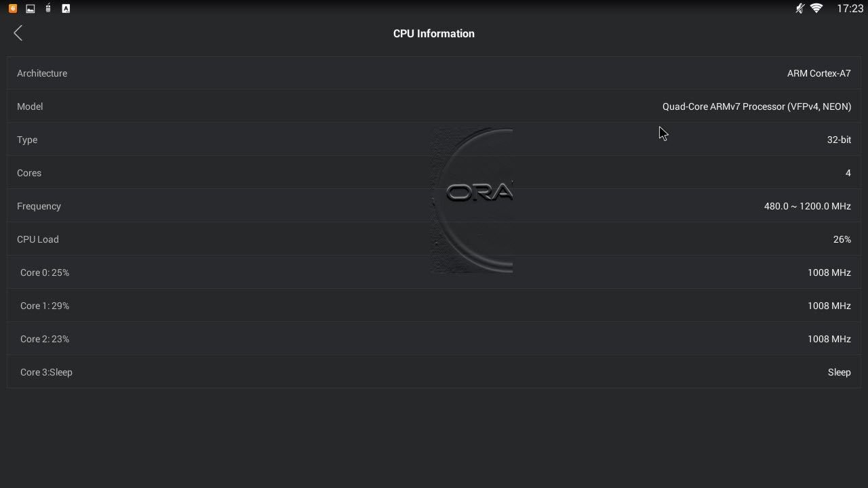Select the Model row
Image resolution: width=868 pixels, height=488 pixels.
[x=434, y=106]
